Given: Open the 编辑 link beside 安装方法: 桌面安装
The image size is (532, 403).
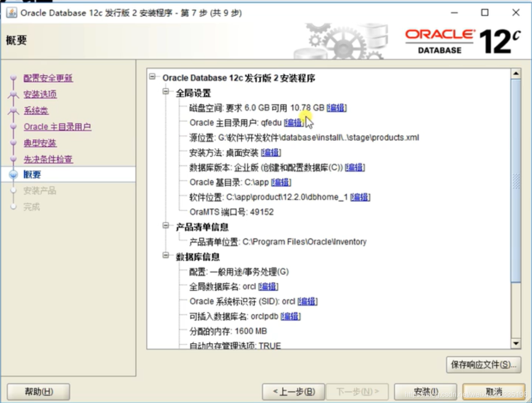Looking at the screenshot, I should [x=271, y=153].
